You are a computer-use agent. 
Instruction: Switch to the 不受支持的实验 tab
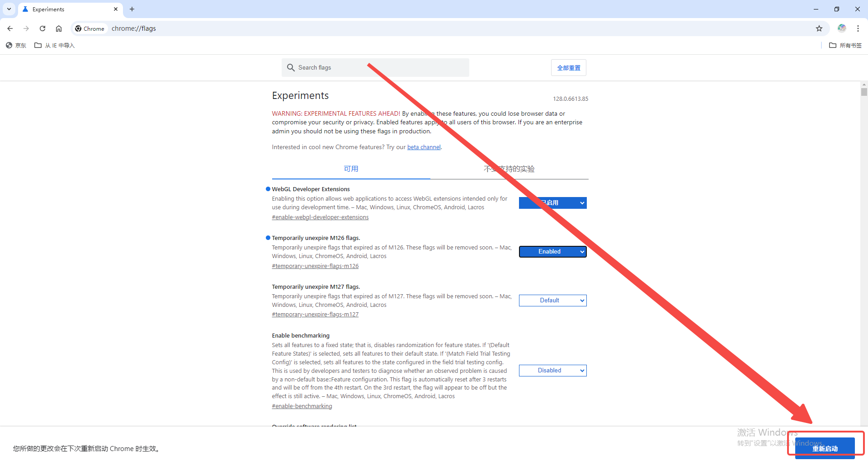(509, 169)
